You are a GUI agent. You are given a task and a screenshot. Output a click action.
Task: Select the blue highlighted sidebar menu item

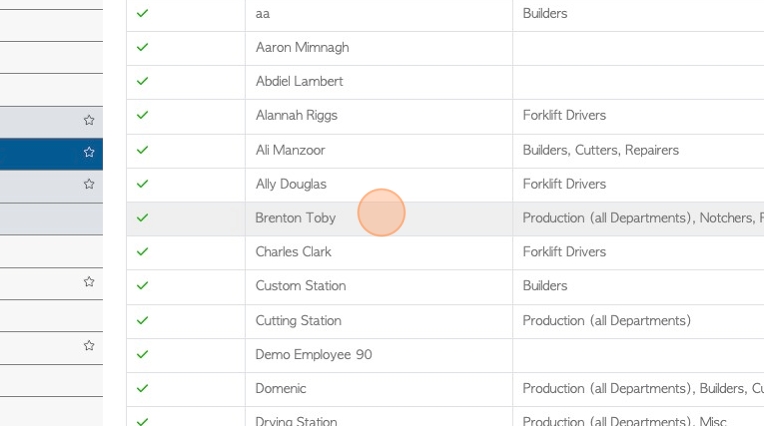[51, 154]
